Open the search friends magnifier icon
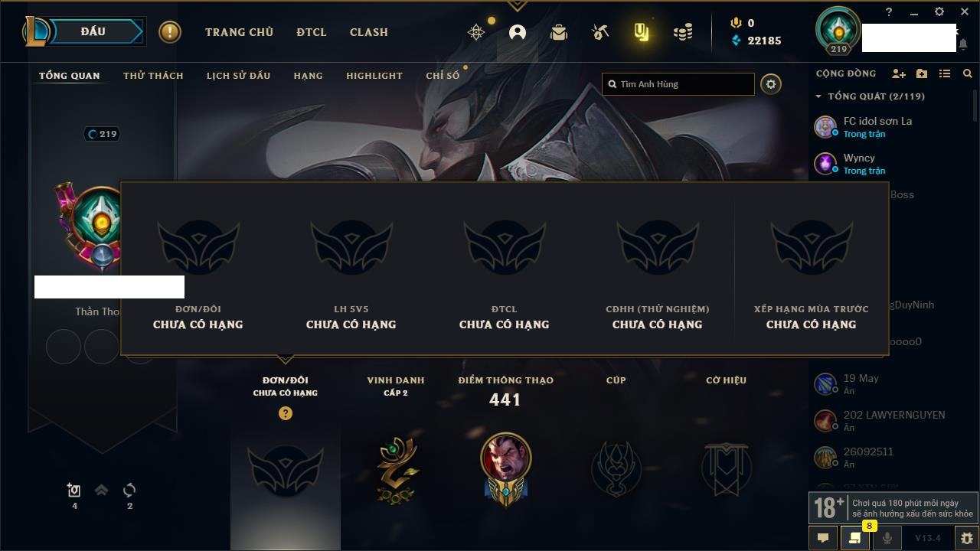980x551 pixels. point(968,73)
